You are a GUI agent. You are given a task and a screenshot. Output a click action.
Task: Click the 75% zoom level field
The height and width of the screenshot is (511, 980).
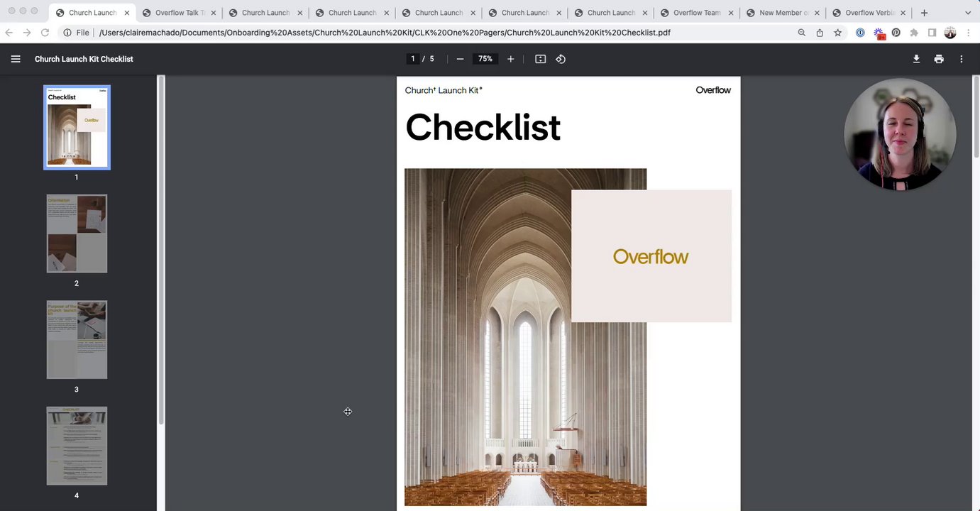point(485,59)
